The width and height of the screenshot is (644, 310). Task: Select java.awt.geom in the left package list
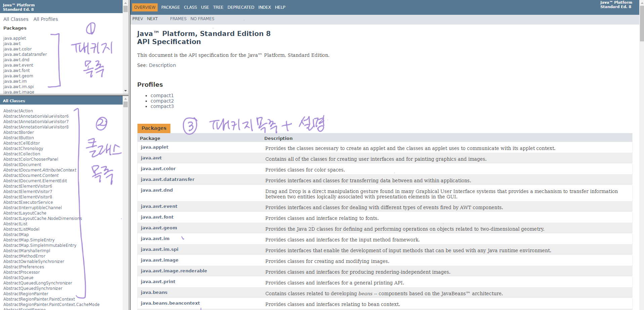pos(18,76)
